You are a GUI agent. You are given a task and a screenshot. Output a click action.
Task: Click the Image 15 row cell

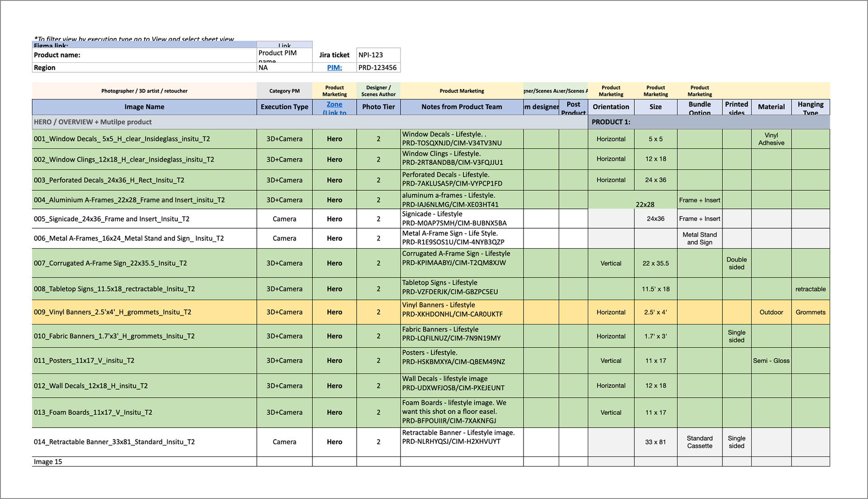click(144, 461)
